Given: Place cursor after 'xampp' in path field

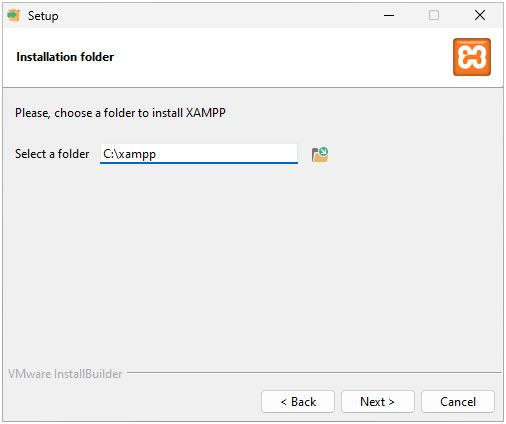Looking at the screenshot, I should [156, 154].
